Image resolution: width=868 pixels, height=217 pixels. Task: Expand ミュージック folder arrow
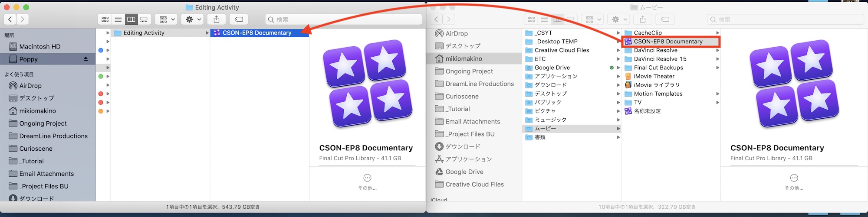[x=618, y=120]
